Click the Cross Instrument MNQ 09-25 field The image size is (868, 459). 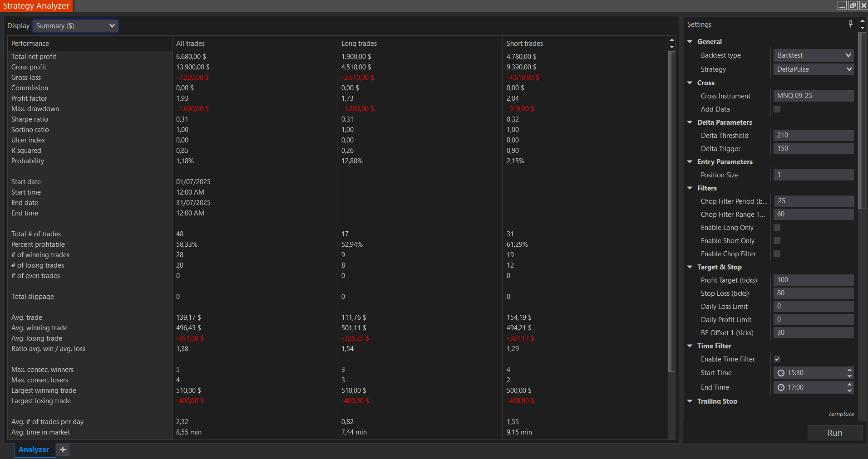click(x=814, y=96)
